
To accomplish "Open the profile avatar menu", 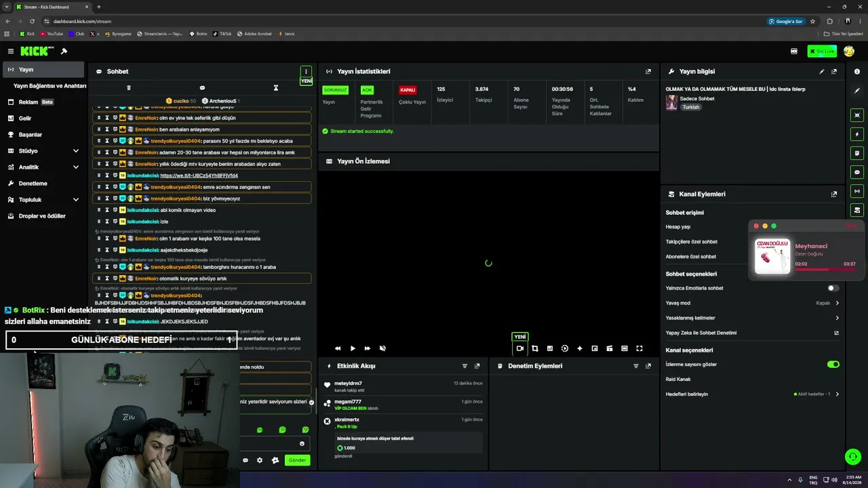I will tap(849, 52).
